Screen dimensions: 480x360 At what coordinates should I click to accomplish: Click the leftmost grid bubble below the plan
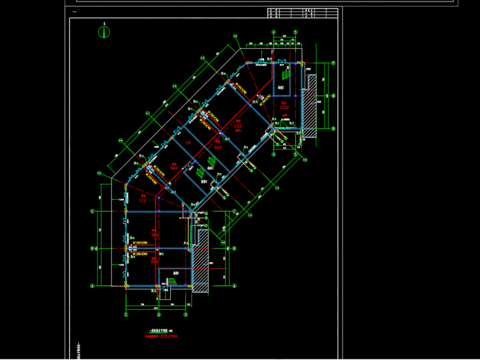pos(126,314)
